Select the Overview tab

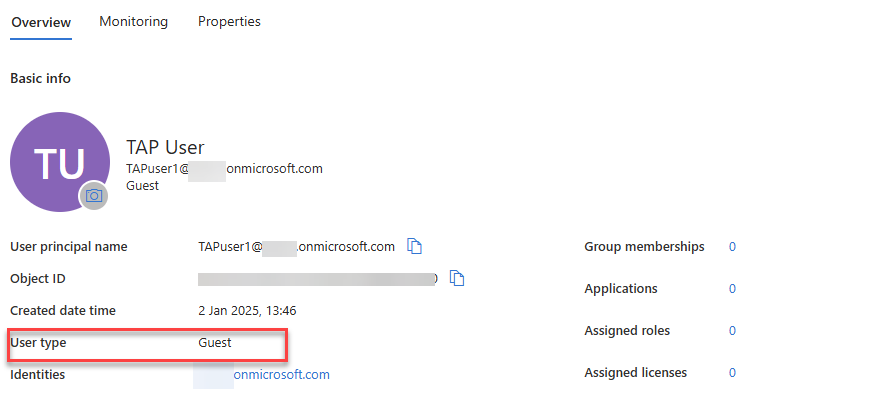pyautogui.click(x=41, y=23)
